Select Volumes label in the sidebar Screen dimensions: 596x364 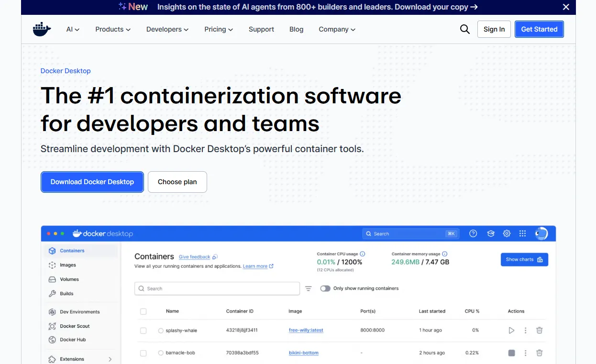[69, 279]
